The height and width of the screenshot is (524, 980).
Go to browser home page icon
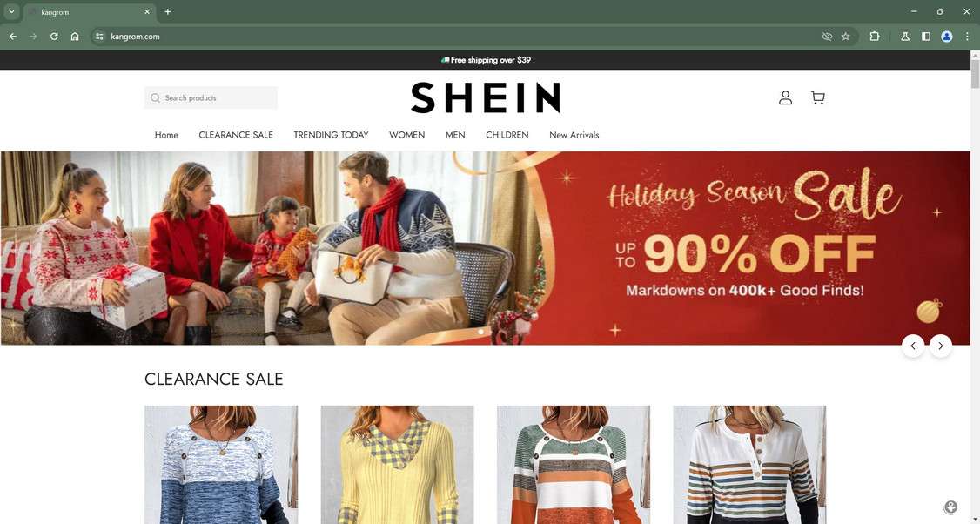[x=75, y=37]
